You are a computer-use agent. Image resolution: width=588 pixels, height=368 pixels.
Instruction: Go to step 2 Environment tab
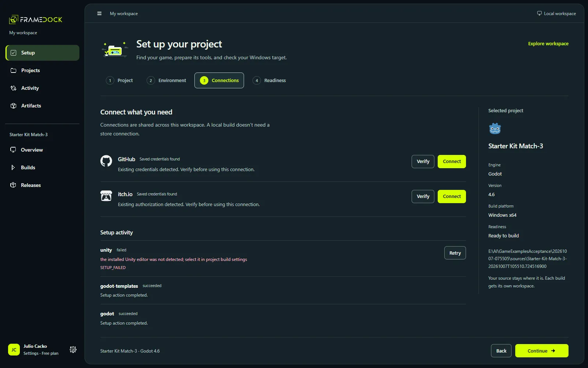(166, 81)
